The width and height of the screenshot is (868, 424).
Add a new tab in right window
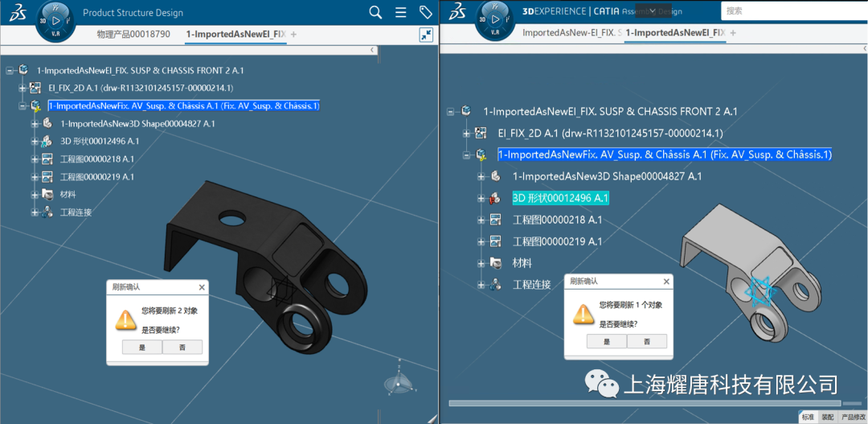[x=733, y=33]
